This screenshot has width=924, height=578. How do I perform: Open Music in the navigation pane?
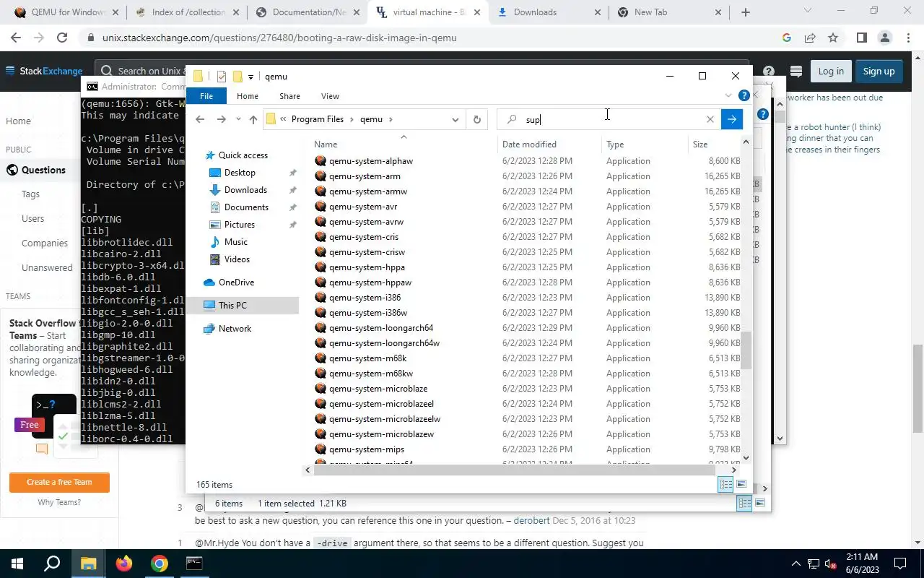pos(236,242)
